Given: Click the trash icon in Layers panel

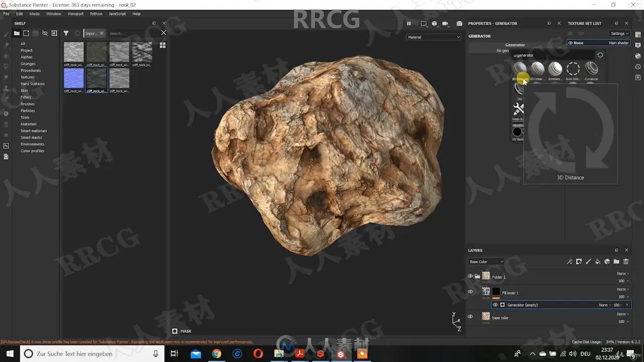Looking at the screenshot, I should [x=626, y=261].
